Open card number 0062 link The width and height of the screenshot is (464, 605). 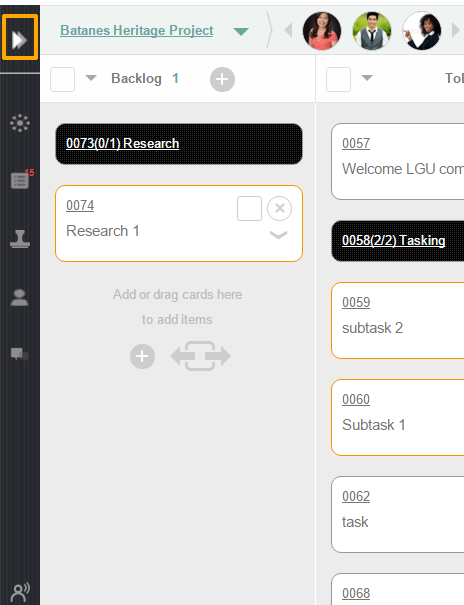(x=356, y=496)
